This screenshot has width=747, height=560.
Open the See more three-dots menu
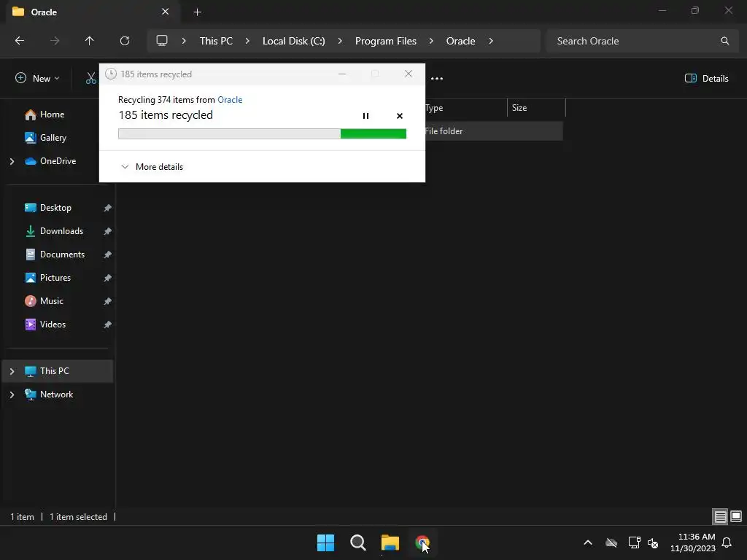[x=437, y=79]
